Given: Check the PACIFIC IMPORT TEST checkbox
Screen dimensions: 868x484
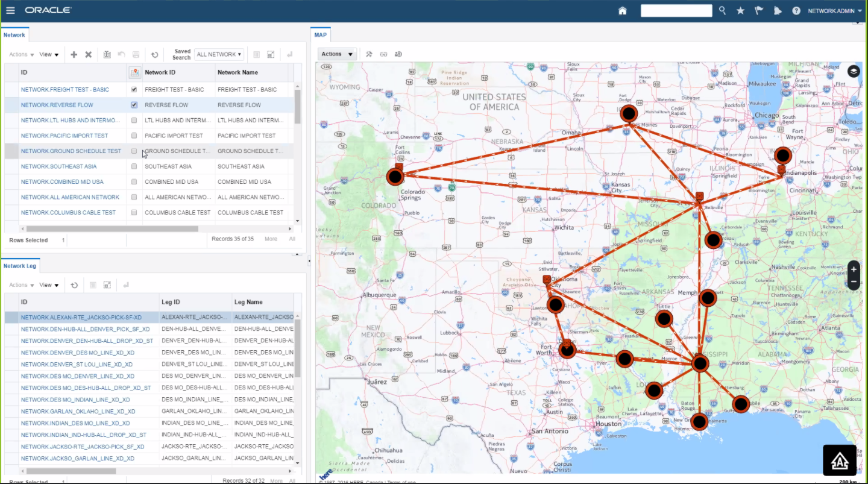Looking at the screenshot, I should point(135,135).
